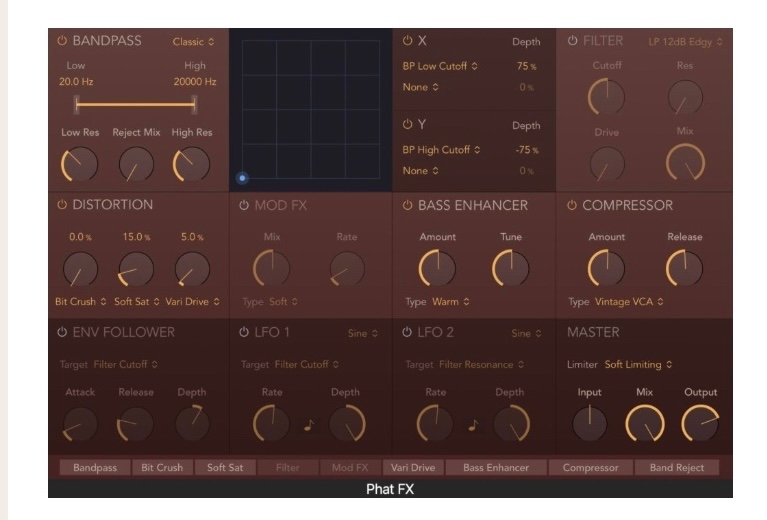The image size is (767, 520).
Task: Click the LFO 1 tempo sync note icon
Action: (x=309, y=425)
